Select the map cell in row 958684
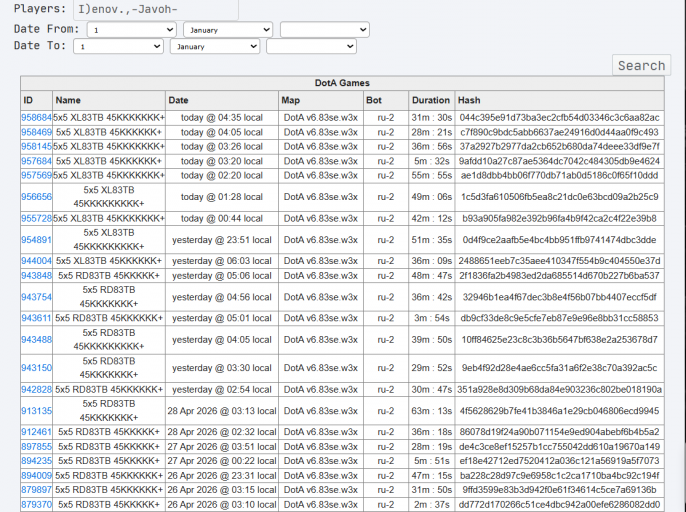 [321, 118]
